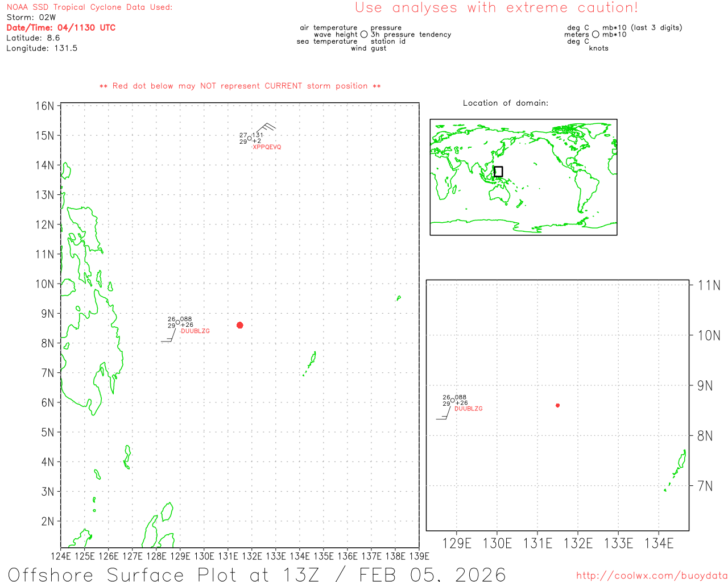Click the 'Location of domain:' label
The image size is (728, 582).
coord(506,103)
